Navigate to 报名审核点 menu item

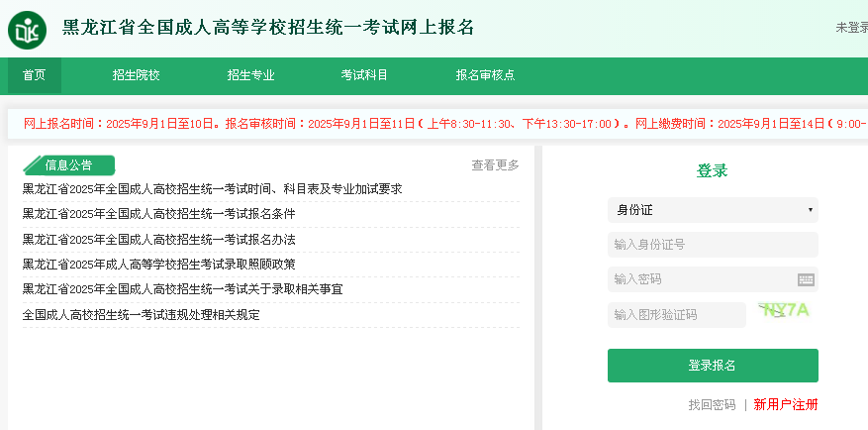pyautogui.click(x=485, y=75)
